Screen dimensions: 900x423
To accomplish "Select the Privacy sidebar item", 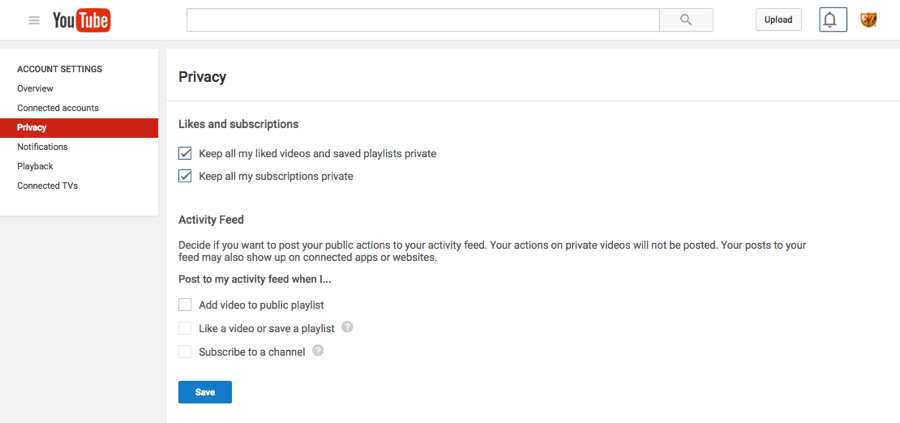I will pos(32,128).
